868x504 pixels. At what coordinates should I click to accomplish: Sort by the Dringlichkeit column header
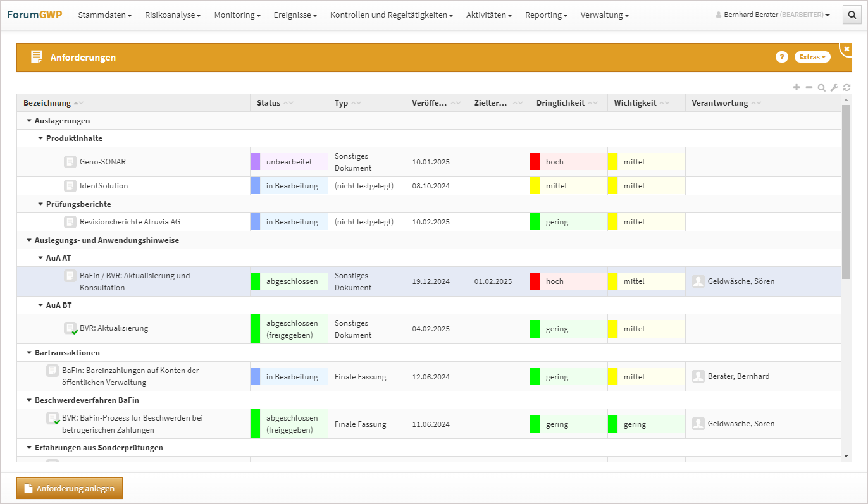pos(560,103)
